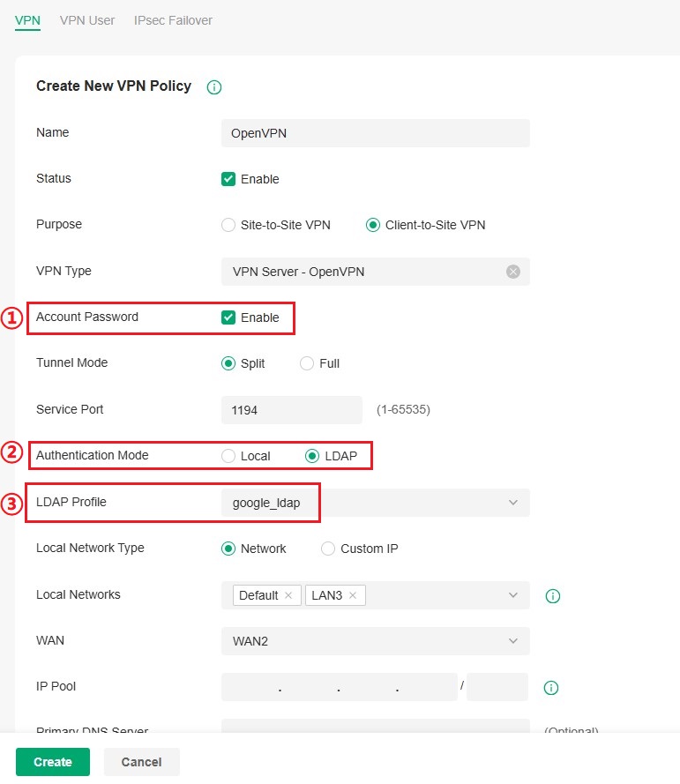Show info tooltip for IP Pool
Viewport: 680px width, 784px height.
coord(551,688)
